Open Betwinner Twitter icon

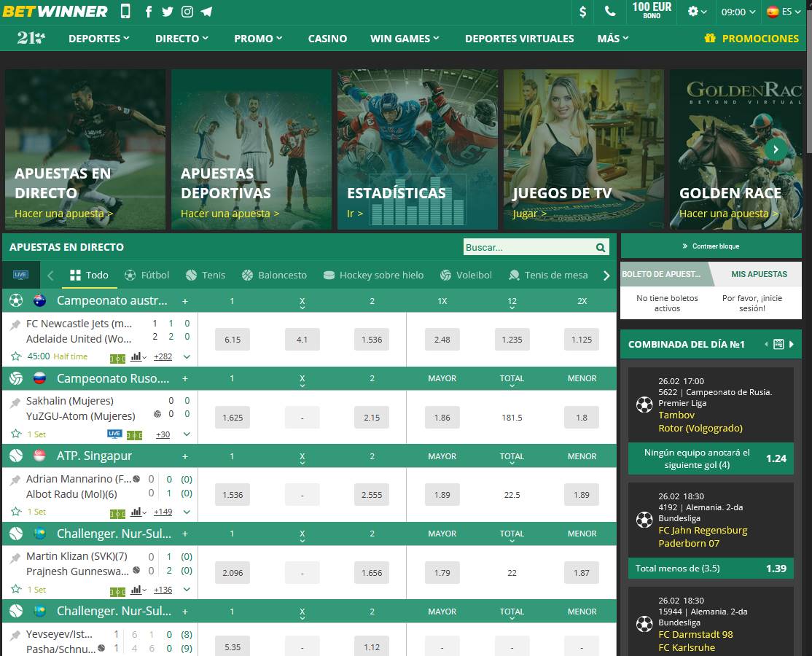[167, 12]
